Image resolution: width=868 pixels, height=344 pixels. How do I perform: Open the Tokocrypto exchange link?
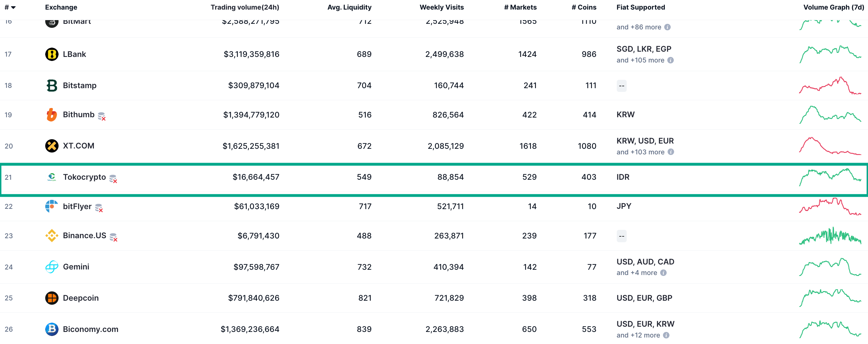click(x=84, y=177)
